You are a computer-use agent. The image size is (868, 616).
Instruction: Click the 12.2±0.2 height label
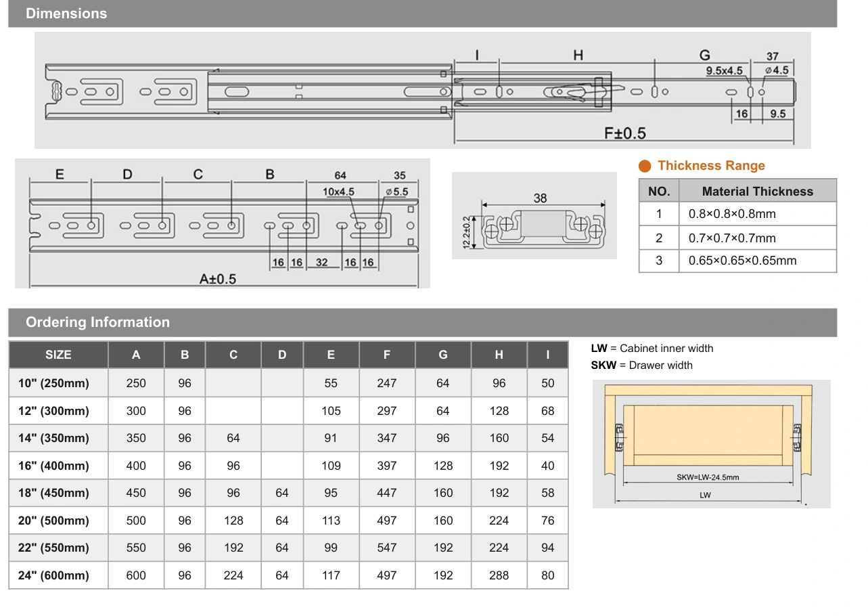(x=466, y=233)
